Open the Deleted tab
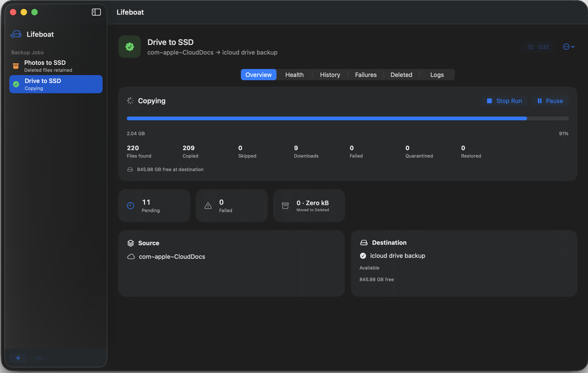588x373 pixels. click(x=401, y=75)
